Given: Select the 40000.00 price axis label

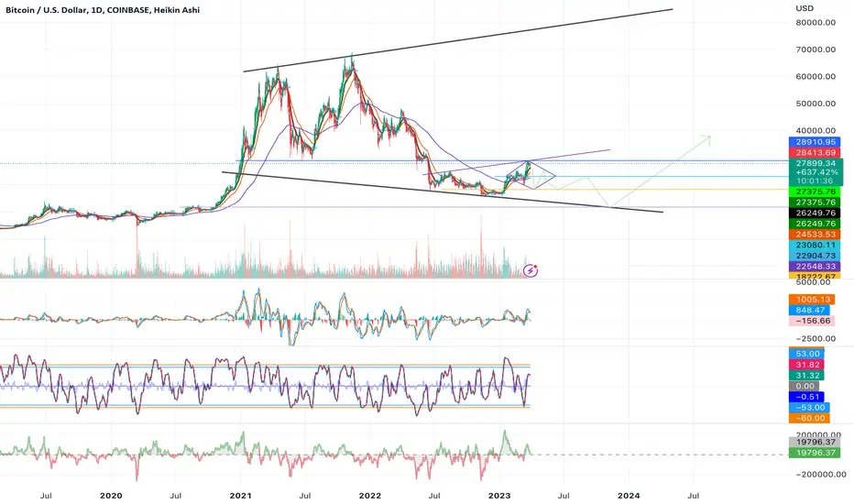Looking at the screenshot, I should click(x=816, y=130).
